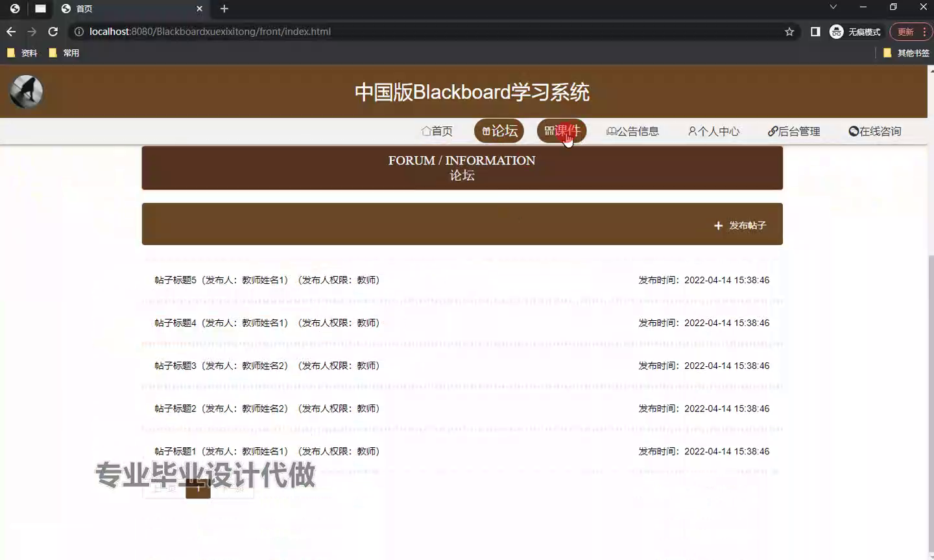Close the 首页 browser tab
934x560 pixels.
click(199, 8)
